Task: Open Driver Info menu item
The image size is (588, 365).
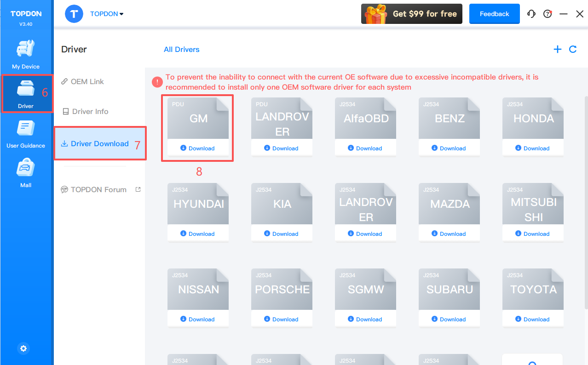Action: tap(90, 111)
